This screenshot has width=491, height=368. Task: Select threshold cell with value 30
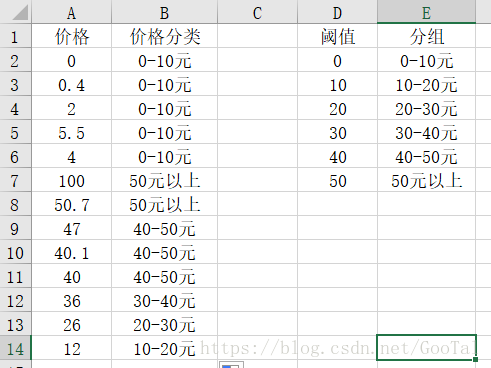(x=337, y=132)
